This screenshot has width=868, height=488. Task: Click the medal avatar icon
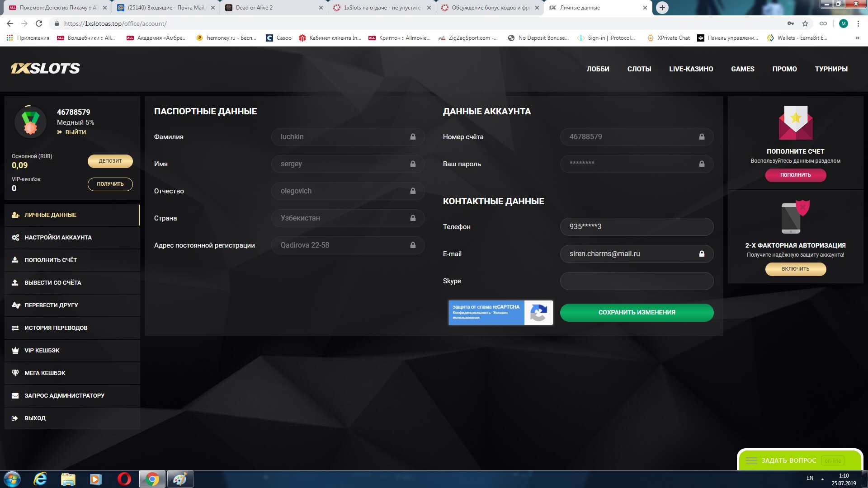pos(30,122)
